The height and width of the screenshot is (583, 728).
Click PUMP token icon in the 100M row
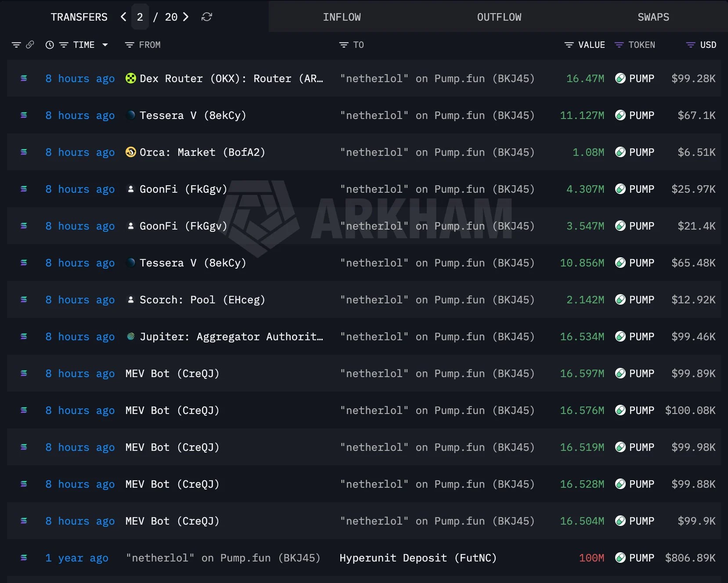[x=620, y=558]
